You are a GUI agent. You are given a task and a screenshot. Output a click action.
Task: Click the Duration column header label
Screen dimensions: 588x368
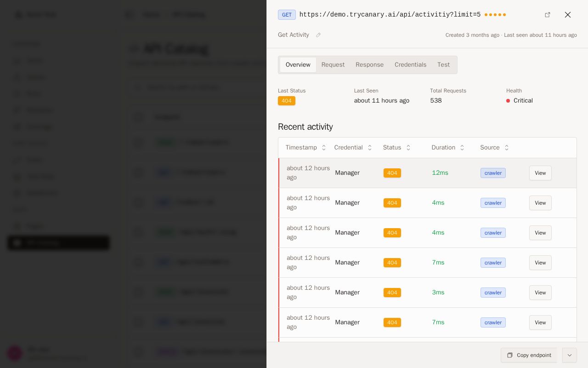click(x=443, y=148)
